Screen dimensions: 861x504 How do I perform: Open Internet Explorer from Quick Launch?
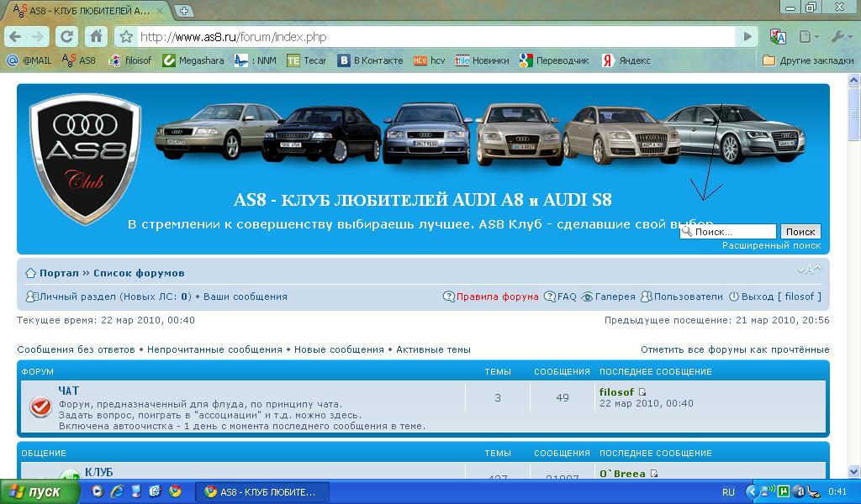pyautogui.click(x=117, y=491)
